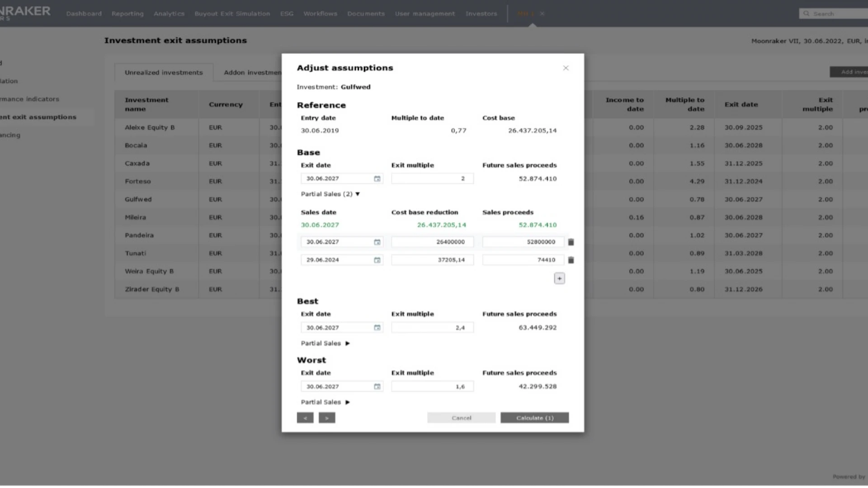Delete the 74410 partial sale row

[x=571, y=260]
